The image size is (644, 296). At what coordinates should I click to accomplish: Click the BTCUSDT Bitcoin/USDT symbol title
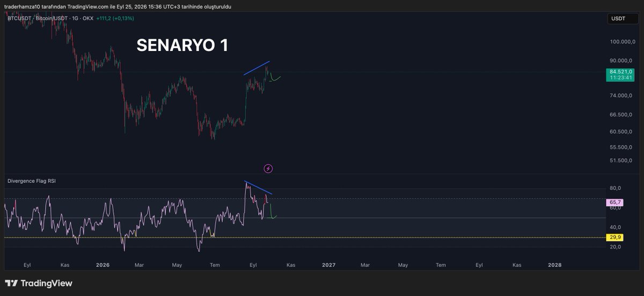click(50, 18)
